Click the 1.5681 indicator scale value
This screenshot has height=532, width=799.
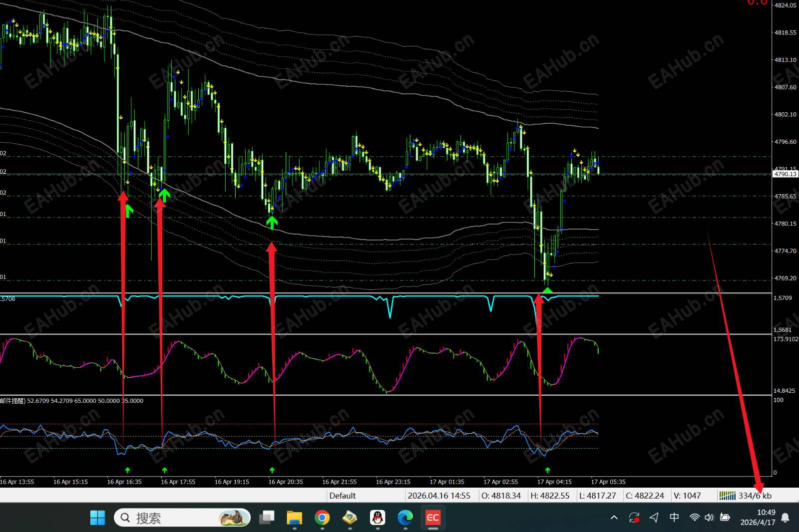[x=783, y=330]
